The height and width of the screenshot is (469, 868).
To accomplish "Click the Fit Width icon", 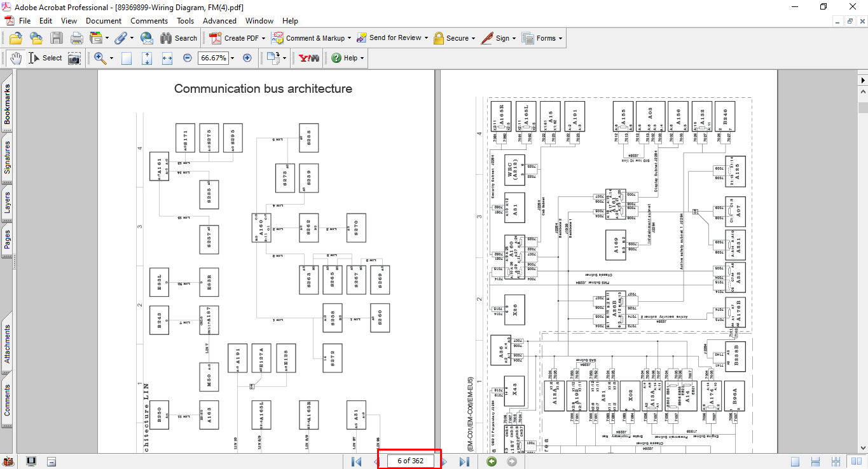I will [x=167, y=58].
